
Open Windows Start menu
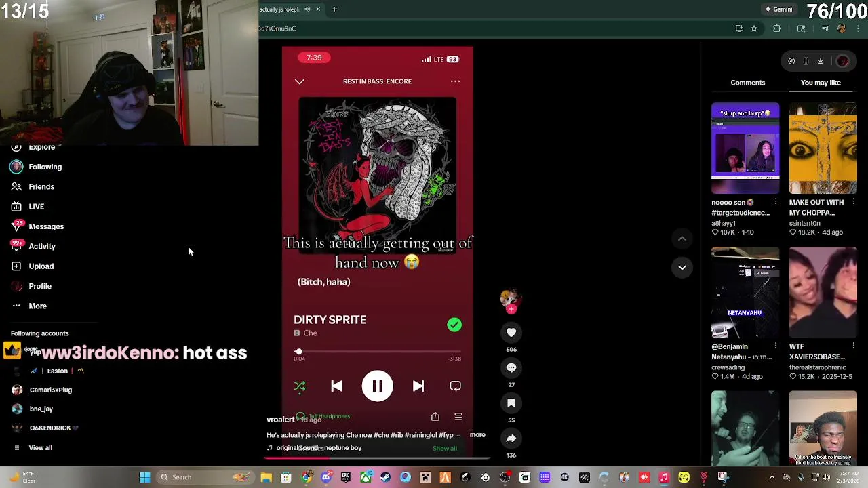(144, 477)
